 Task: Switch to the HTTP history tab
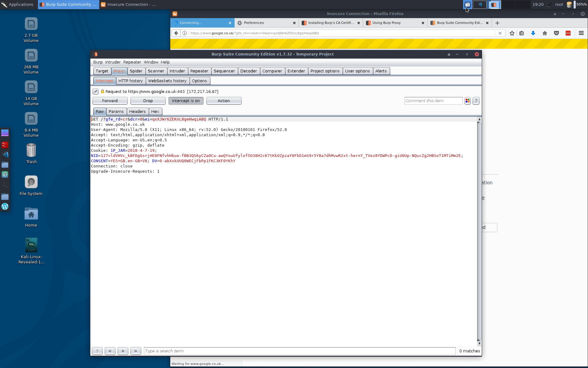click(130, 81)
